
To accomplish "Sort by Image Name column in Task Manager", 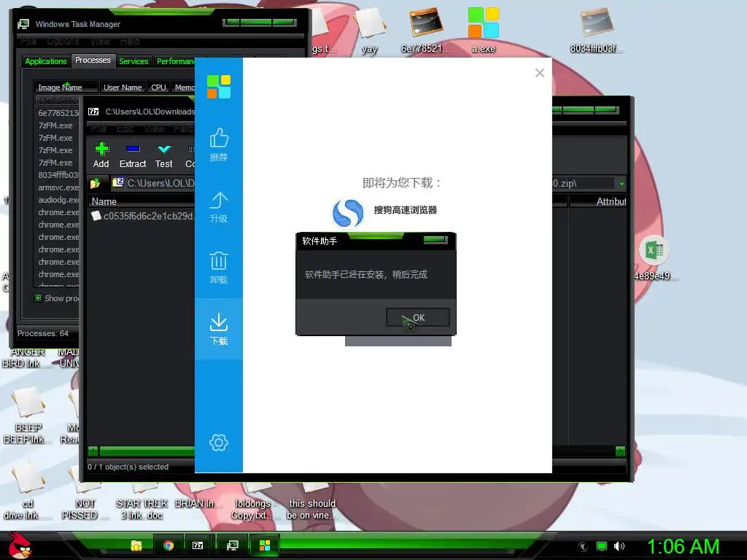I will [x=66, y=87].
